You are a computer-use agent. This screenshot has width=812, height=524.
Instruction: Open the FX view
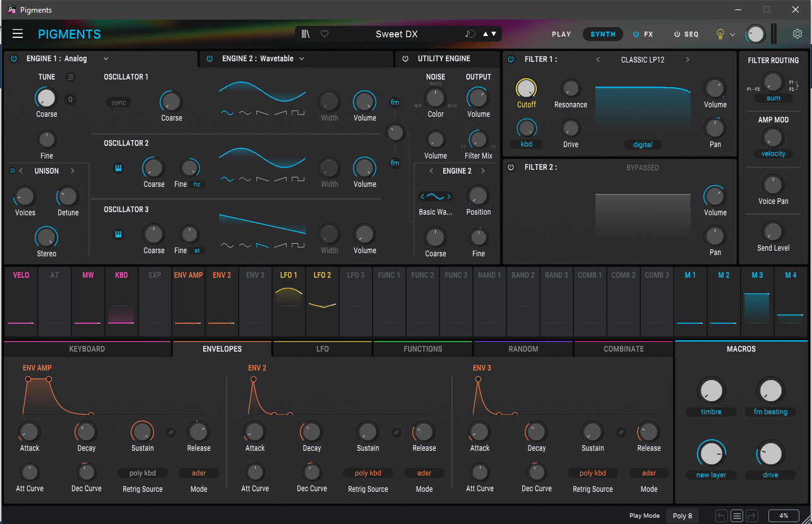(x=643, y=34)
